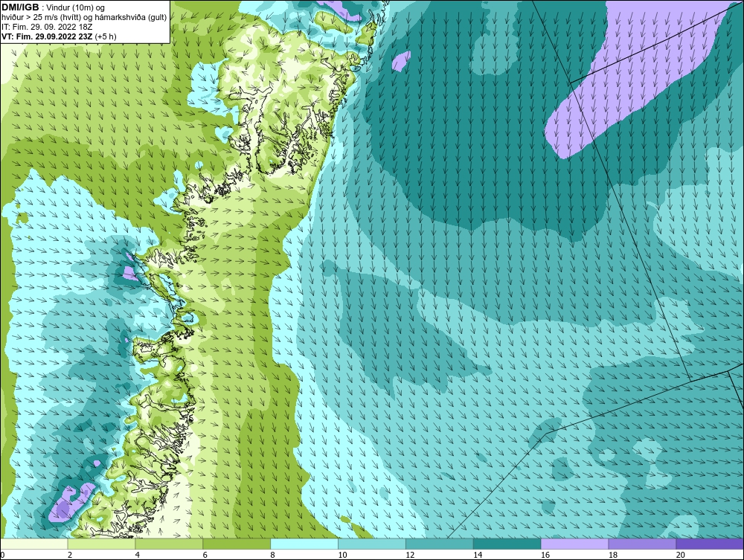
Task: Click the legend label 10
Action: [x=342, y=555]
